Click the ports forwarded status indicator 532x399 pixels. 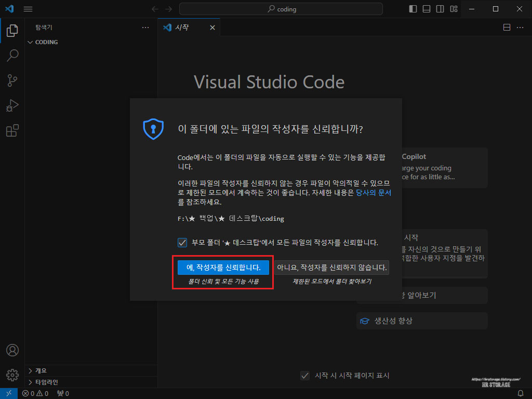coord(63,393)
